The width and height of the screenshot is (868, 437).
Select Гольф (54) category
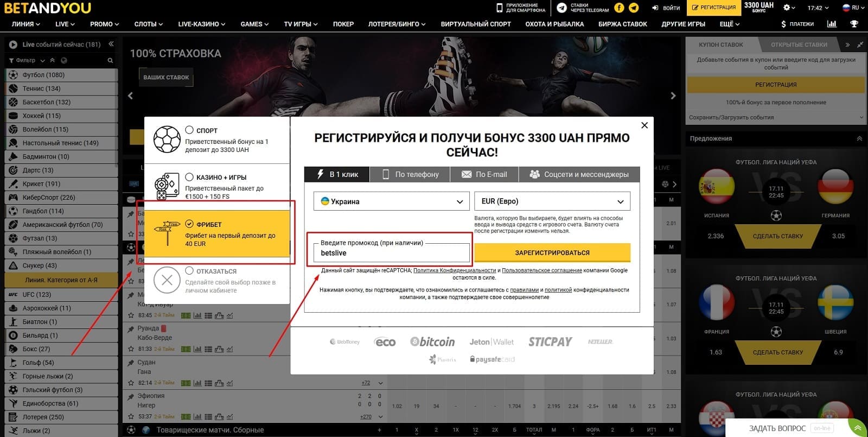(x=61, y=363)
